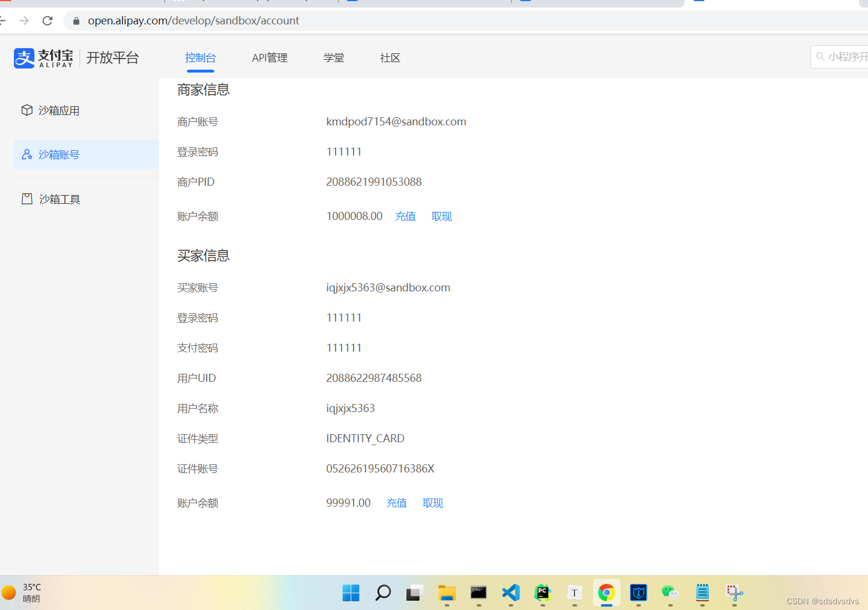Open the terminal app on taskbar
868x610 pixels.
tap(478, 593)
